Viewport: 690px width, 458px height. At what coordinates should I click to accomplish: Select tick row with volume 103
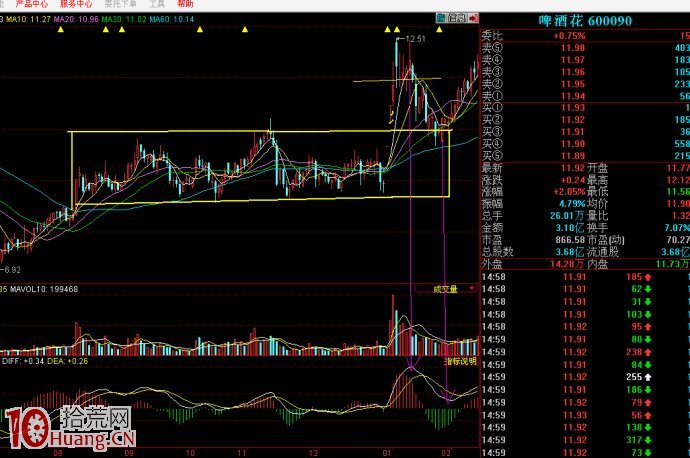(585, 315)
